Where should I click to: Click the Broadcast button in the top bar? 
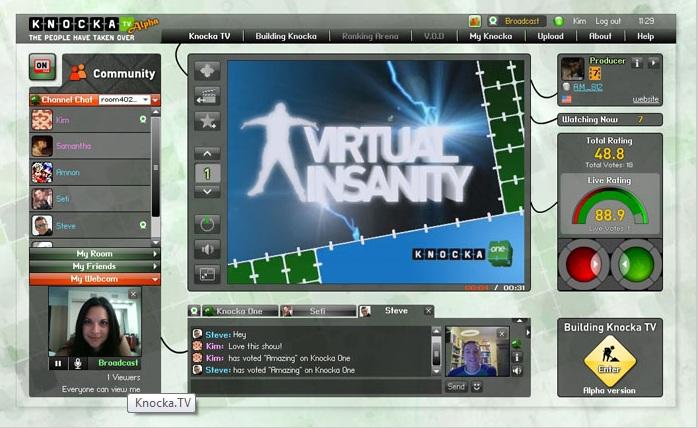pos(516,21)
